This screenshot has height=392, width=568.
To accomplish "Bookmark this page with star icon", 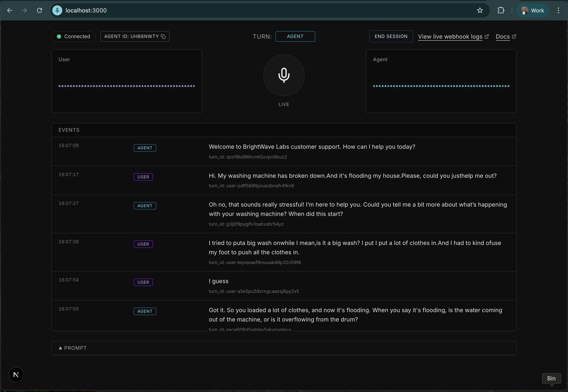I will pos(480,10).
